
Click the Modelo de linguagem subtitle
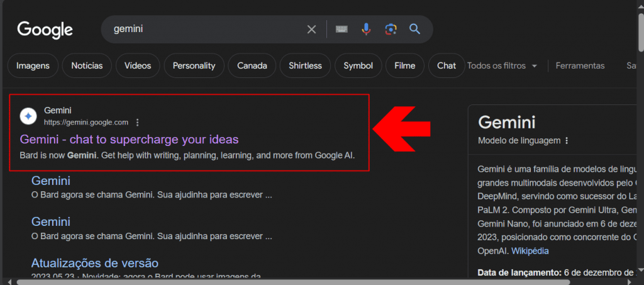pos(519,141)
